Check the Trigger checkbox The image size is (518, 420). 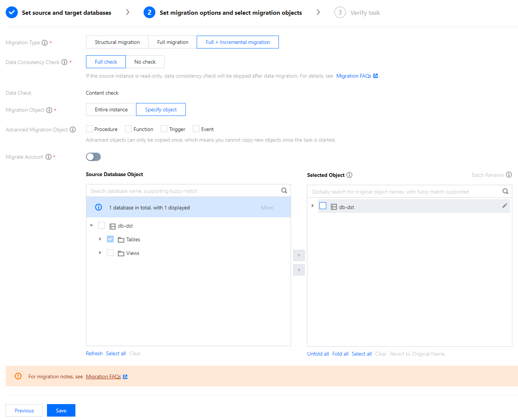164,129
